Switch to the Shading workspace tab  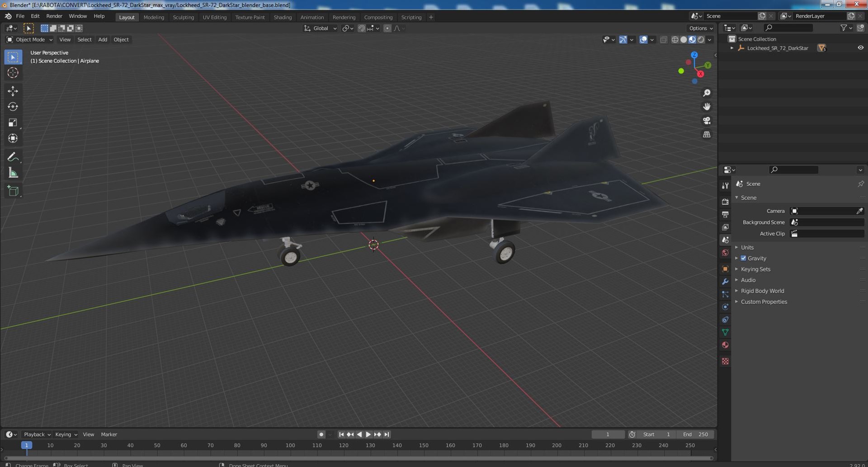tap(283, 17)
